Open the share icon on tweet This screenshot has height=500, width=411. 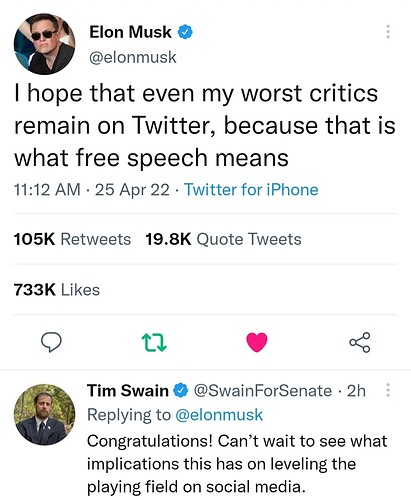pos(360,342)
